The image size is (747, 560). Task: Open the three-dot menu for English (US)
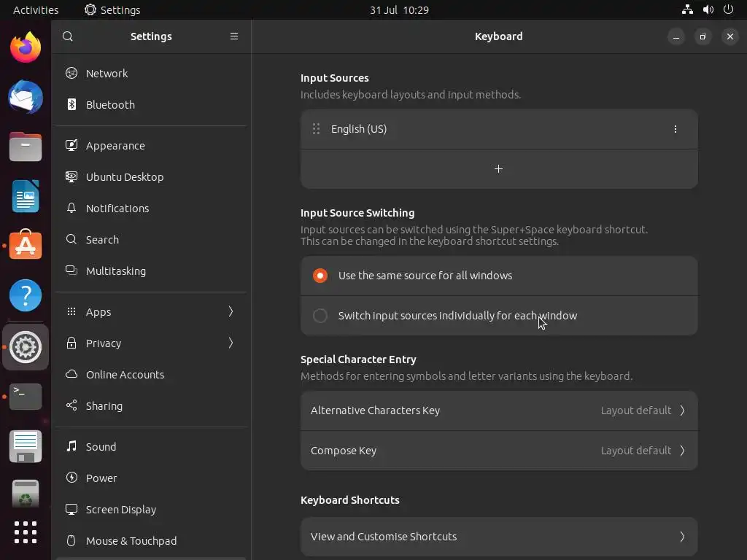pos(675,129)
